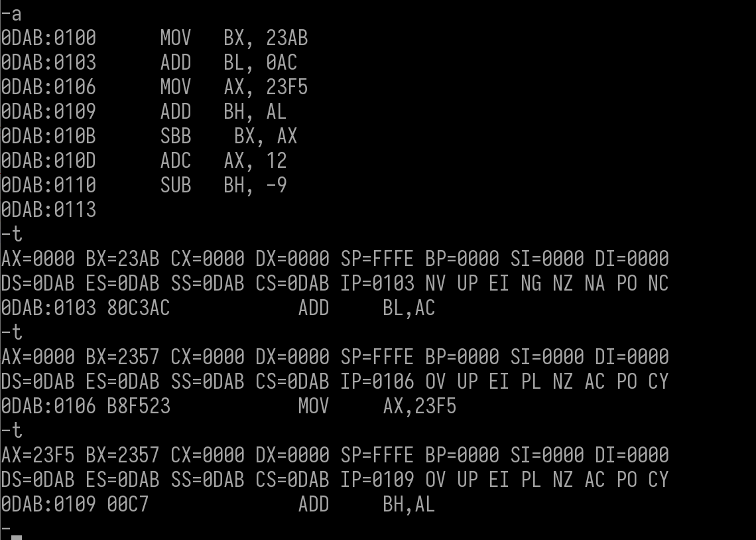Click the SBB BX, AX instruction
This screenshot has width=756, height=540.
point(229,137)
